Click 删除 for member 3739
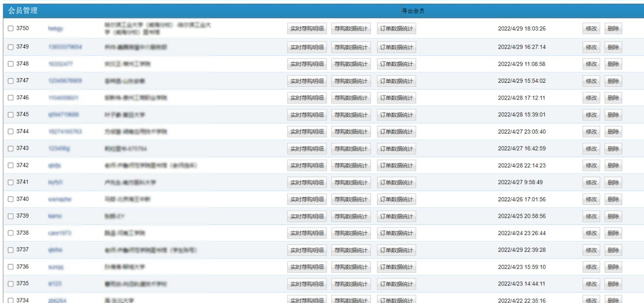644x303 pixels. [x=613, y=217]
